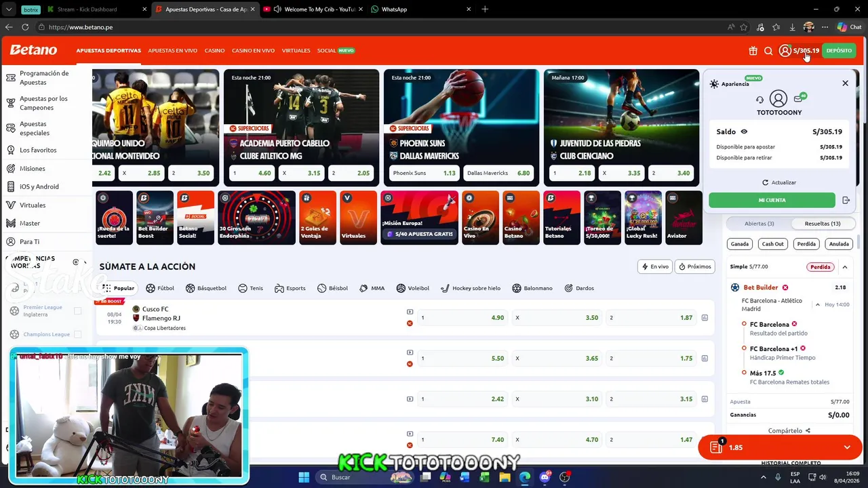Viewport: 868px width, 488px height.
Task: Open Casino menu item
Action: point(215,51)
